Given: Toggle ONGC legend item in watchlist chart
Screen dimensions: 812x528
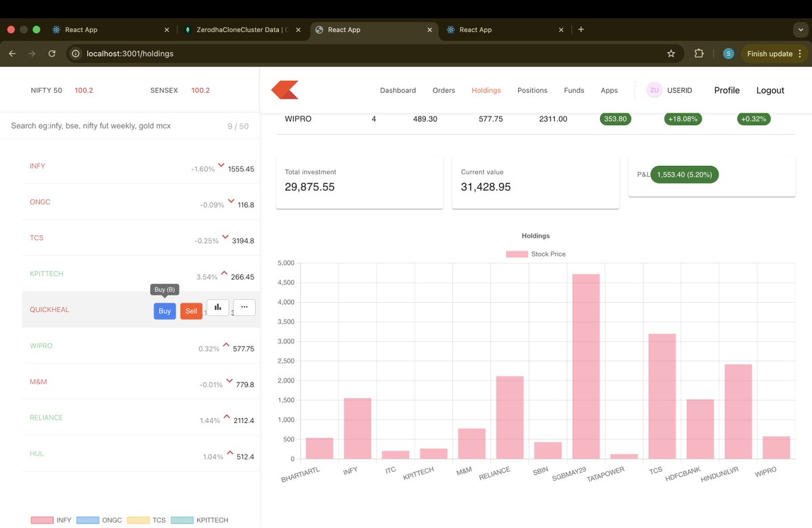Looking at the screenshot, I should coord(99,520).
